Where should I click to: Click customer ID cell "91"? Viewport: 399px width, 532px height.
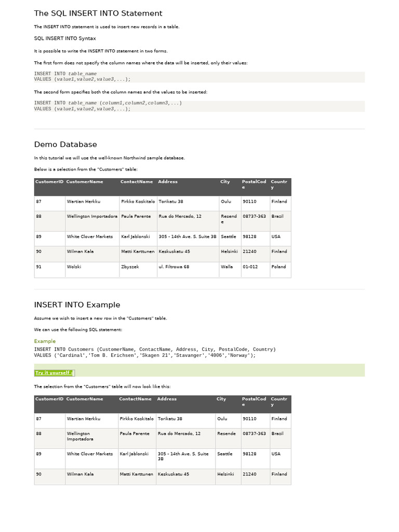click(x=39, y=267)
